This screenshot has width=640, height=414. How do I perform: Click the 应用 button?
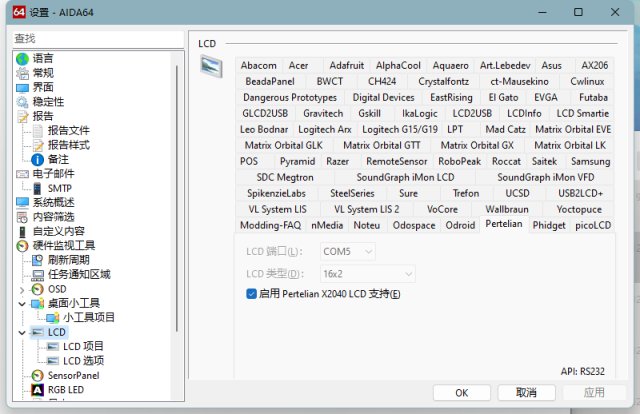click(594, 393)
